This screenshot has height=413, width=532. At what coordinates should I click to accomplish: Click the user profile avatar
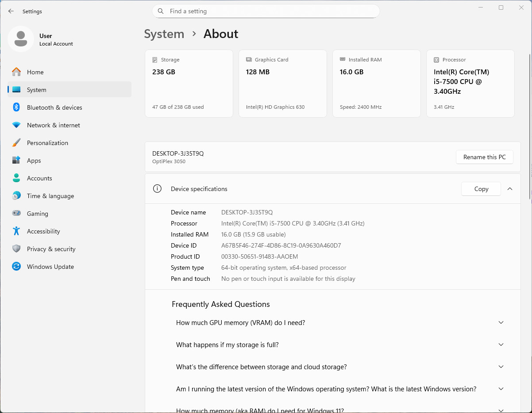click(21, 39)
